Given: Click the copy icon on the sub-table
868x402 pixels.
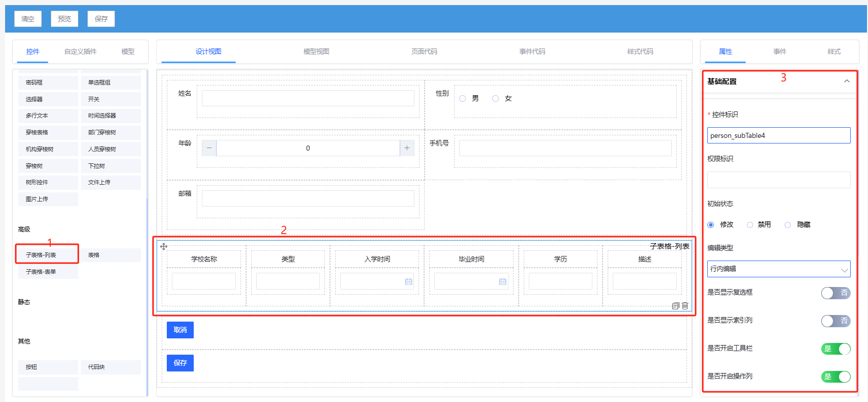Looking at the screenshot, I should 675,306.
